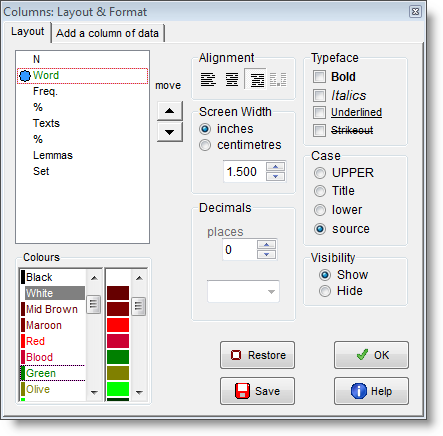Choose Olive in colours list
Viewport: 443px width, 436px height.
[x=53, y=389]
